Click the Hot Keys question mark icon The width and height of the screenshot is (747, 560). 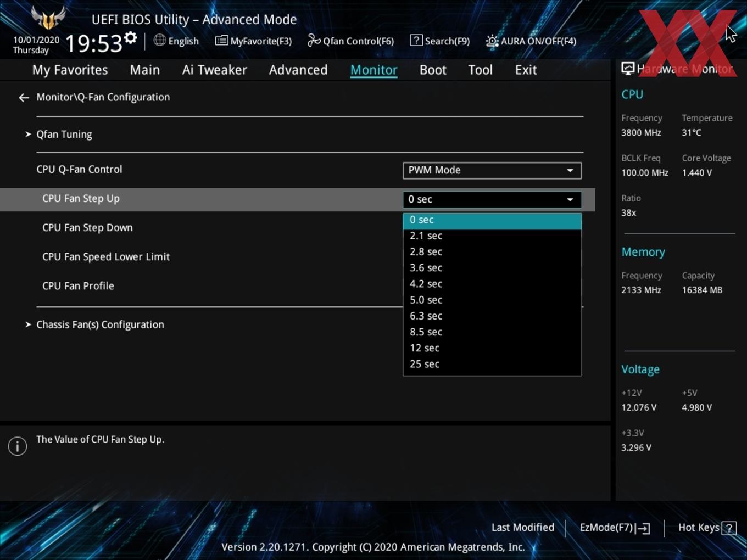click(x=729, y=528)
